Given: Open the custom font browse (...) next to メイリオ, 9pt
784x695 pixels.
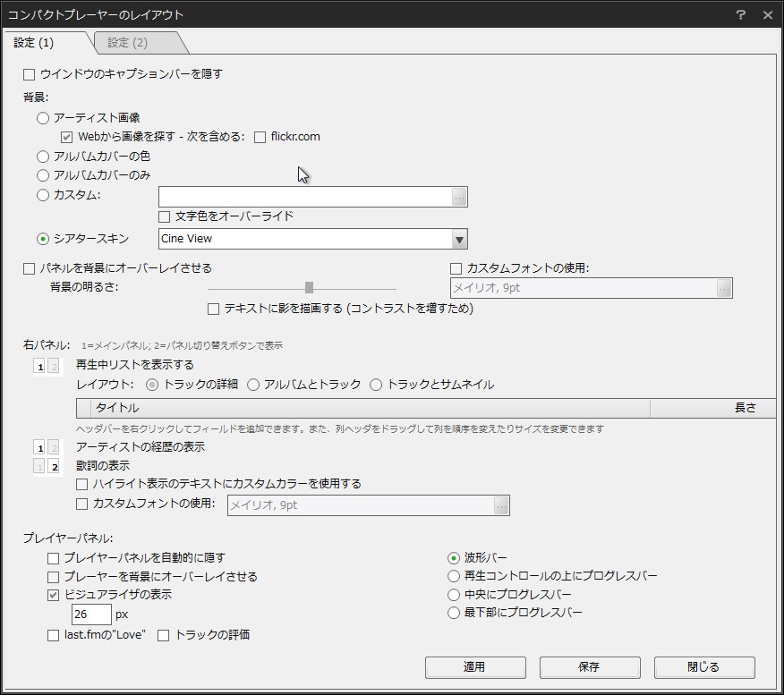Looking at the screenshot, I should (723, 287).
